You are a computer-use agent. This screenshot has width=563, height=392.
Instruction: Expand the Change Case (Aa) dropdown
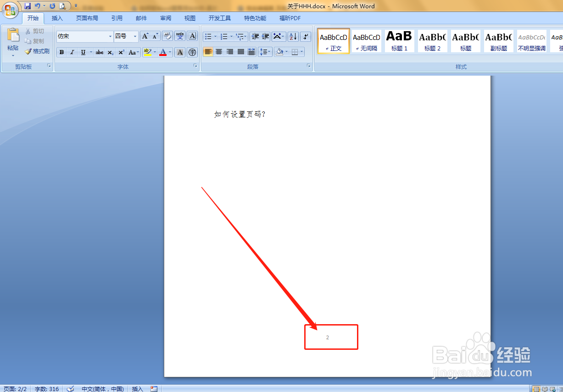[134, 52]
